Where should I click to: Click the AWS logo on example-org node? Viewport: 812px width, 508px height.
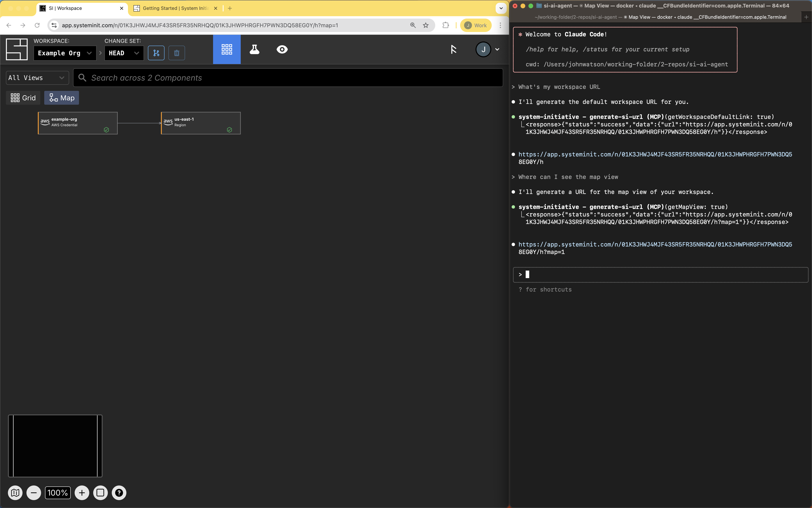[45, 122]
